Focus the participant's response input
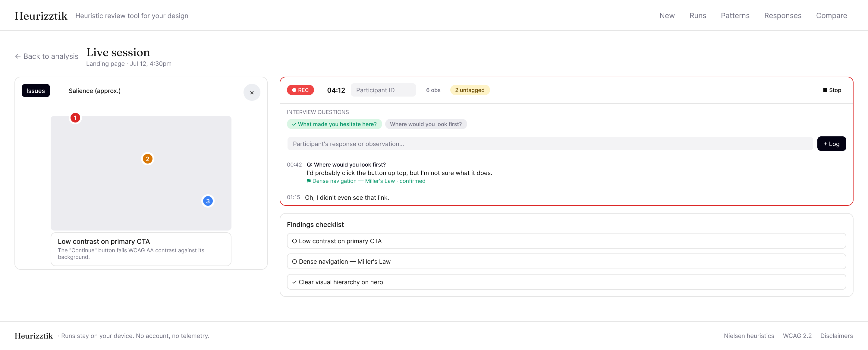868x350 pixels. [x=550, y=144]
